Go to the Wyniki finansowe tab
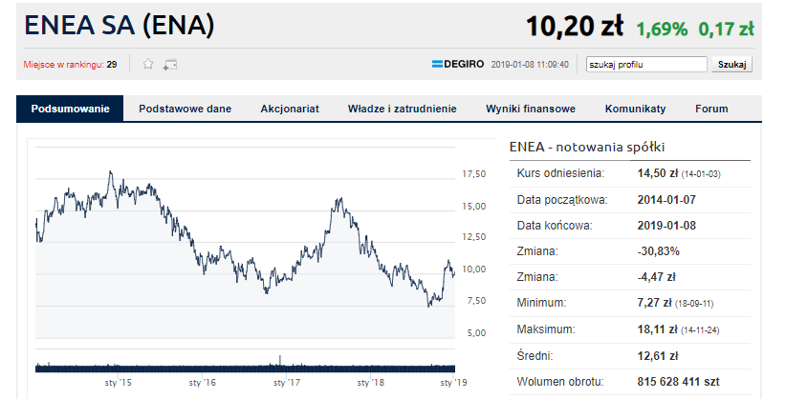Screen dimensions: 786x399 pyautogui.click(x=530, y=109)
